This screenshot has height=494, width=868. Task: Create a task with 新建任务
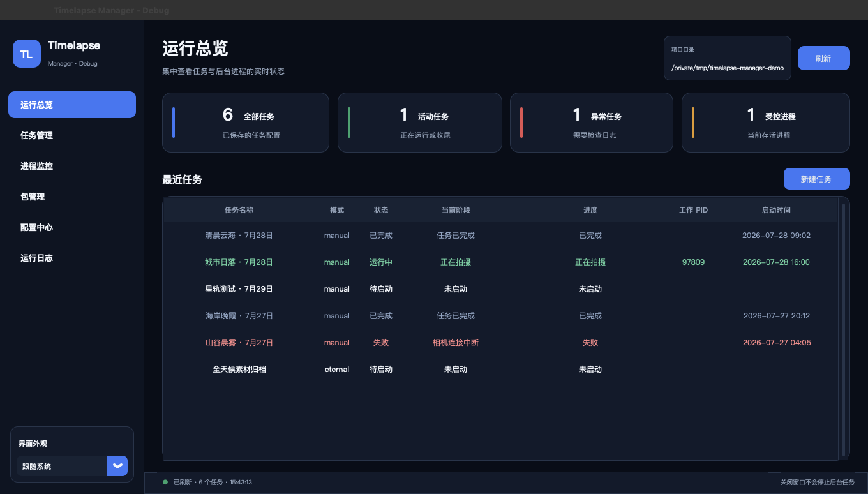[816, 179]
